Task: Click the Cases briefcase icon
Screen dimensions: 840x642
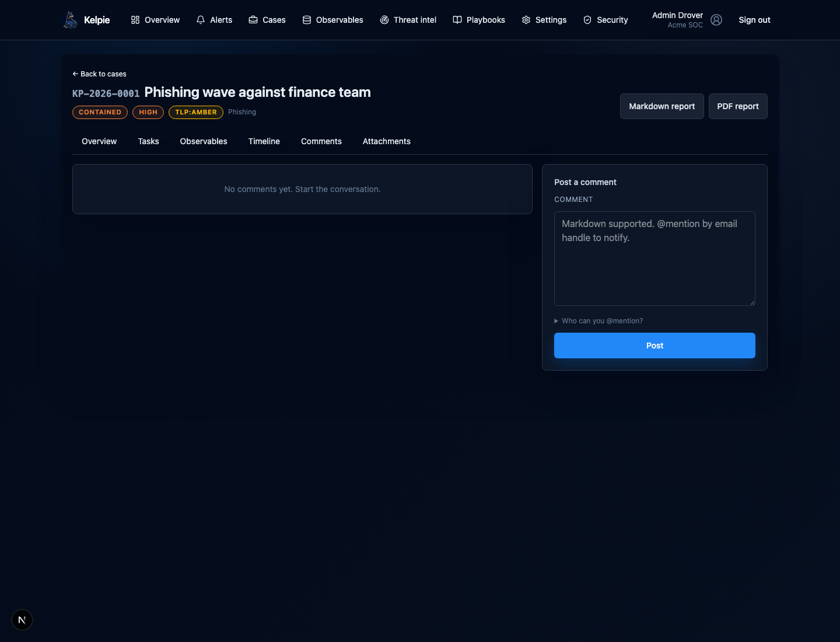Action: coord(253,20)
